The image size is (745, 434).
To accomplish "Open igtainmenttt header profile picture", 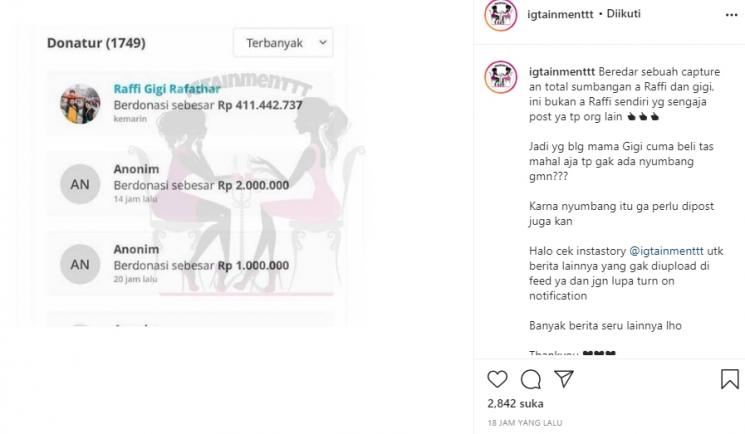I will point(500,15).
